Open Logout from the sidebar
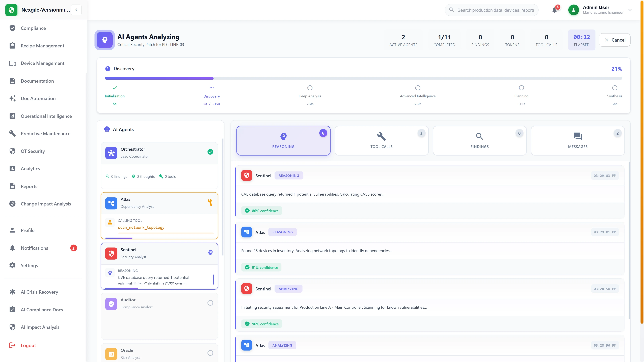644x362 pixels. tap(28, 345)
